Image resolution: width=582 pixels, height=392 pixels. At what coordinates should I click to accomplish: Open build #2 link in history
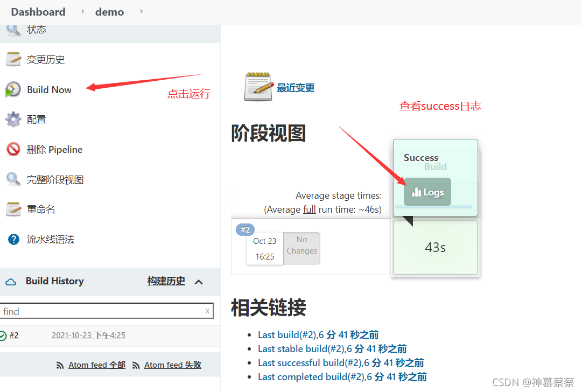14,335
